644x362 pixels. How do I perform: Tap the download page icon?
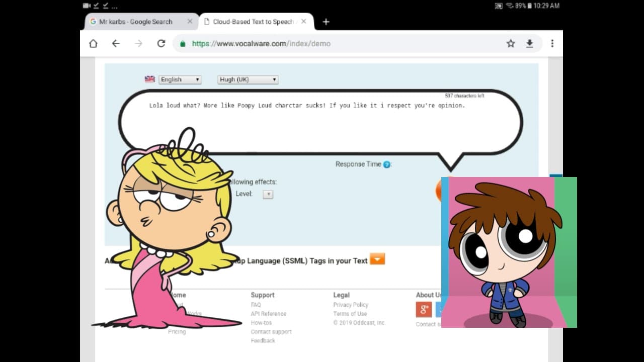pos(529,44)
